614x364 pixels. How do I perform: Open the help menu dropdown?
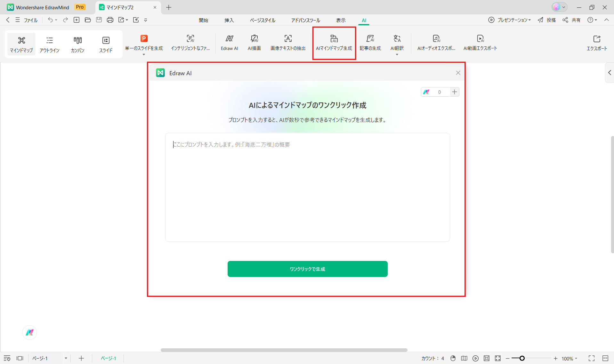[x=593, y=20]
